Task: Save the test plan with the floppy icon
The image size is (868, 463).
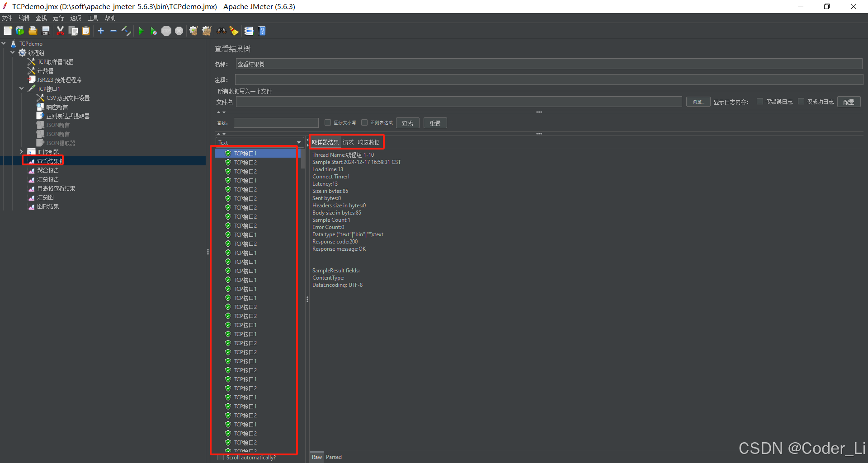Action: click(45, 31)
